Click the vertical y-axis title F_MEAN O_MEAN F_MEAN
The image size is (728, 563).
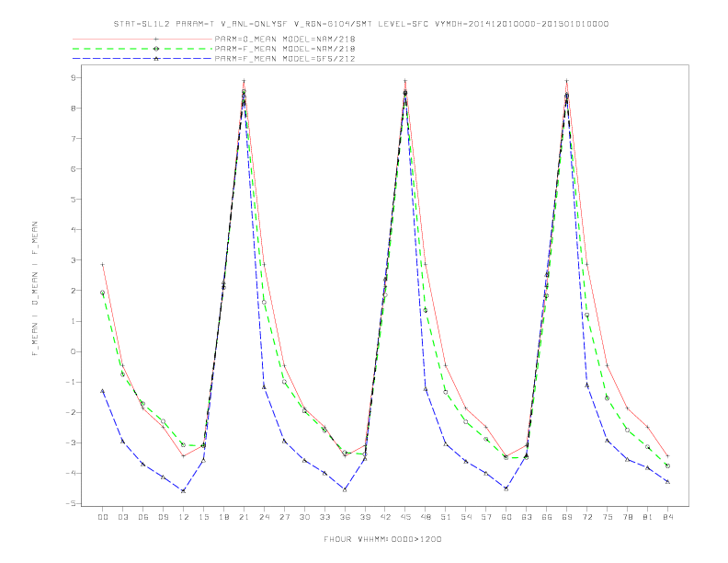pyautogui.click(x=35, y=289)
